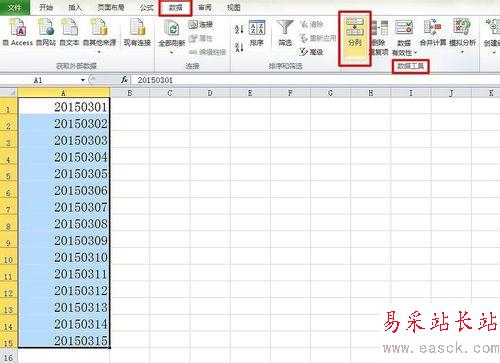The height and width of the screenshot is (363, 500).
Task: Click the Select All corner button
Action: (9, 93)
